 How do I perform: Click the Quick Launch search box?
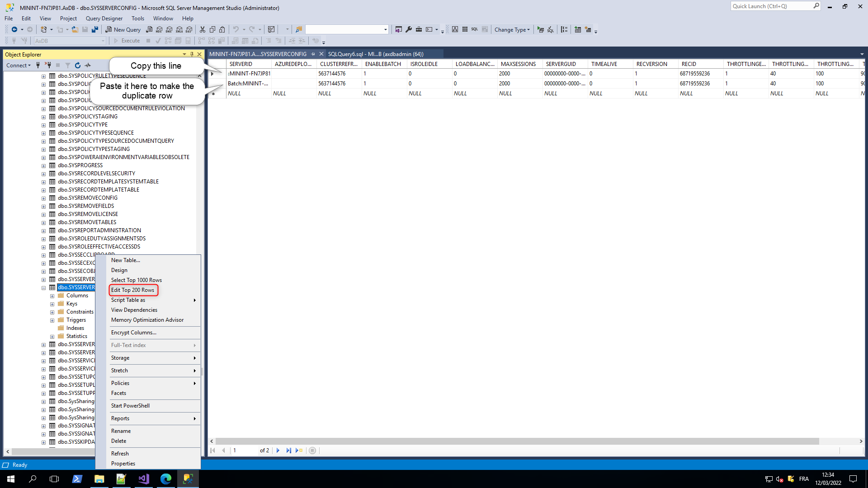773,6
